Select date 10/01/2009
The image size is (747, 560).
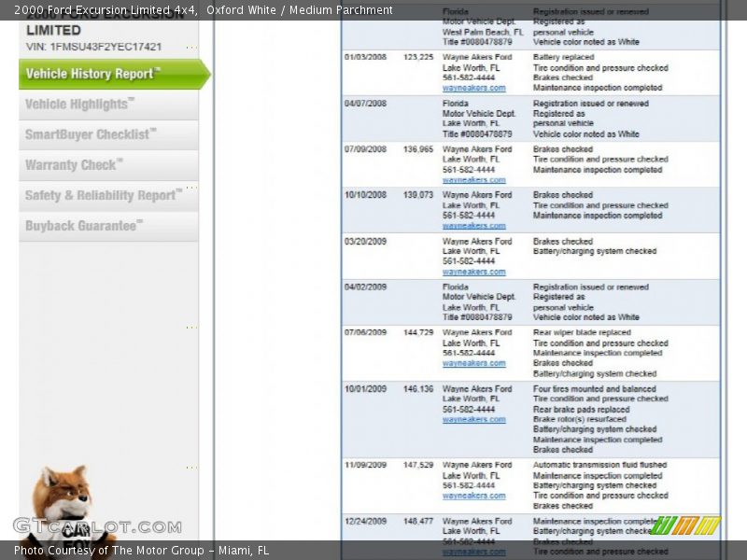click(x=365, y=389)
